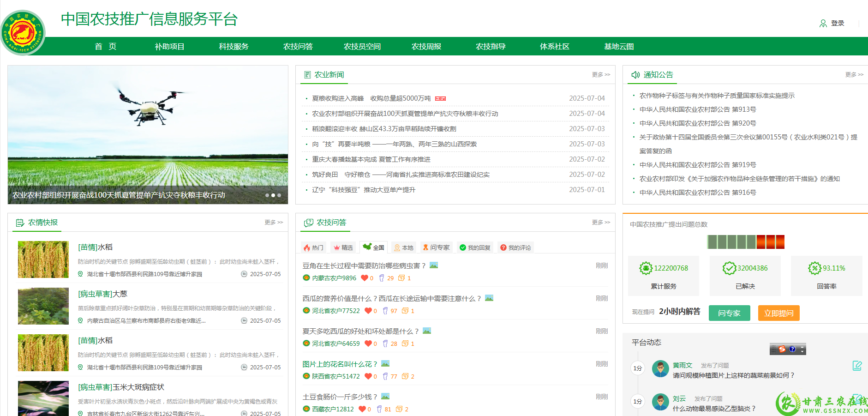
Task: Click 黄雨文's avatar in 平台动态
Action: click(x=660, y=369)
